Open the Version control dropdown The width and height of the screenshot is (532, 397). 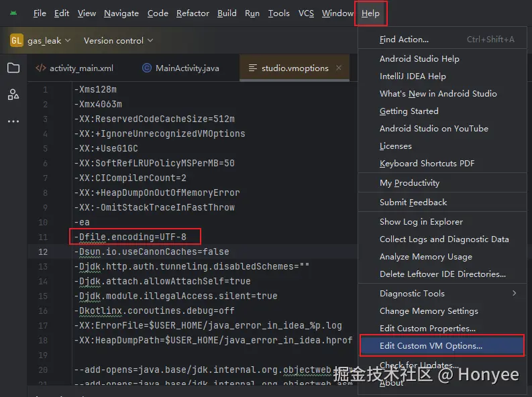tap(119, 41)
